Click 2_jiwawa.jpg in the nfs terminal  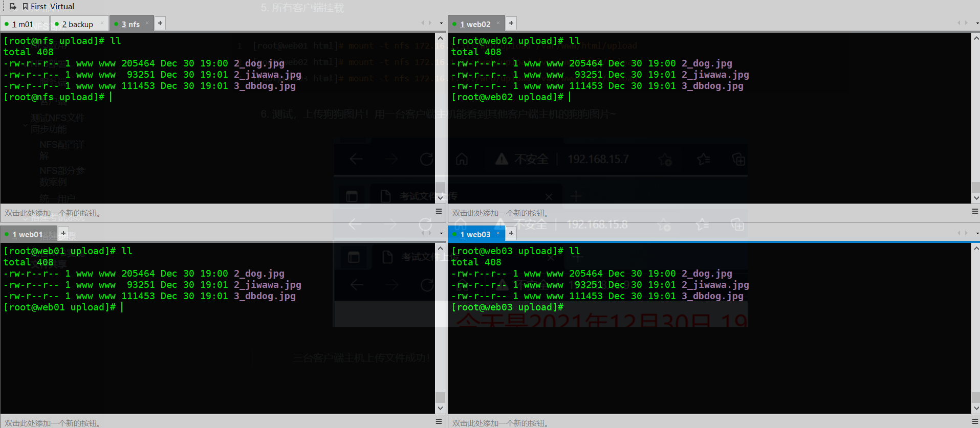pyautogui.click(x=268, y=75)
